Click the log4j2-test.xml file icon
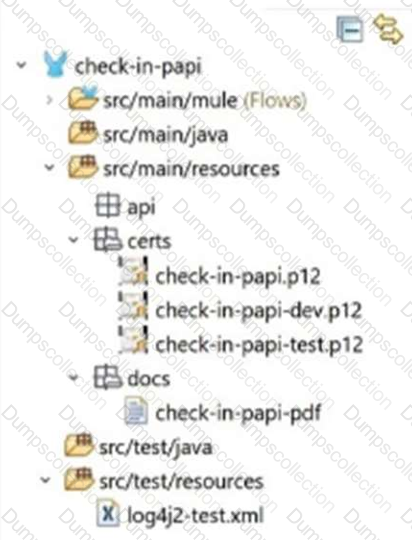The image size is (412, 540). click(x=108, y=513)
